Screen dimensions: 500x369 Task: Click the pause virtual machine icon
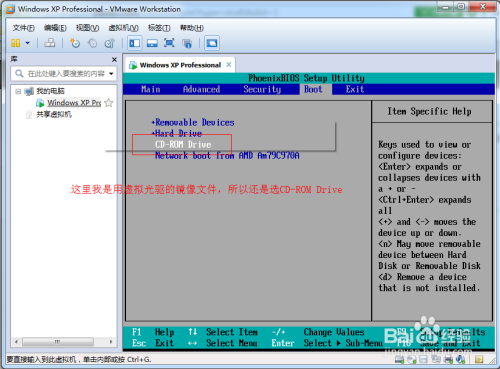click(x=16, y=43)
